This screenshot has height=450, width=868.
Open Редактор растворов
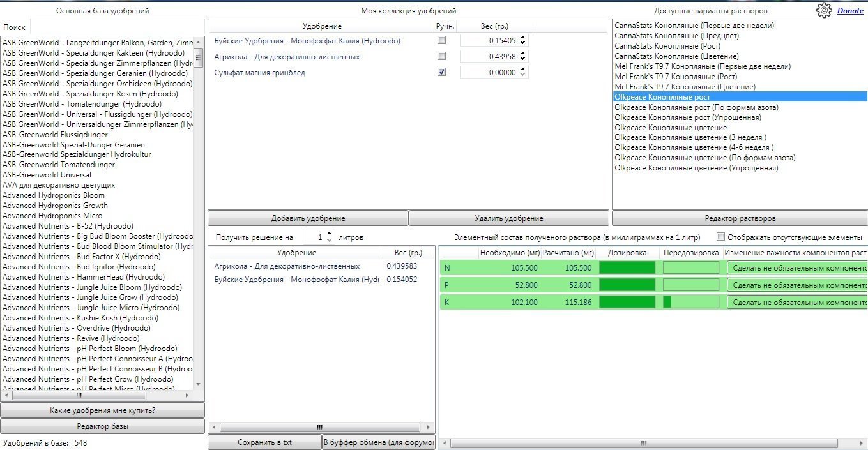740,218
